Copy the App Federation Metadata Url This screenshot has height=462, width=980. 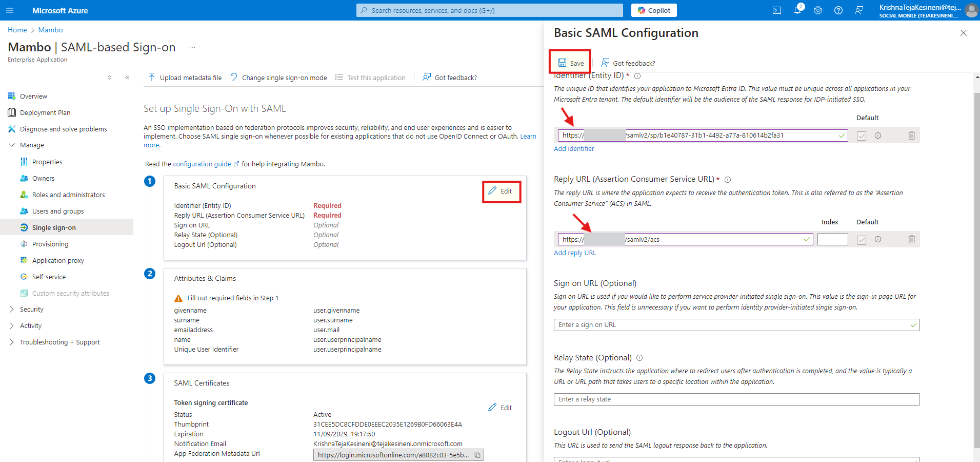(477, 455)
